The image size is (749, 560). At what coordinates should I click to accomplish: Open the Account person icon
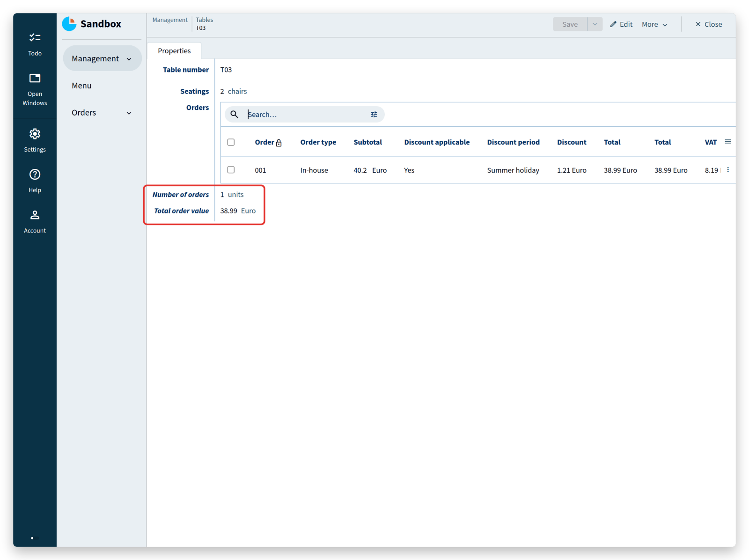[x=35, y=215]
